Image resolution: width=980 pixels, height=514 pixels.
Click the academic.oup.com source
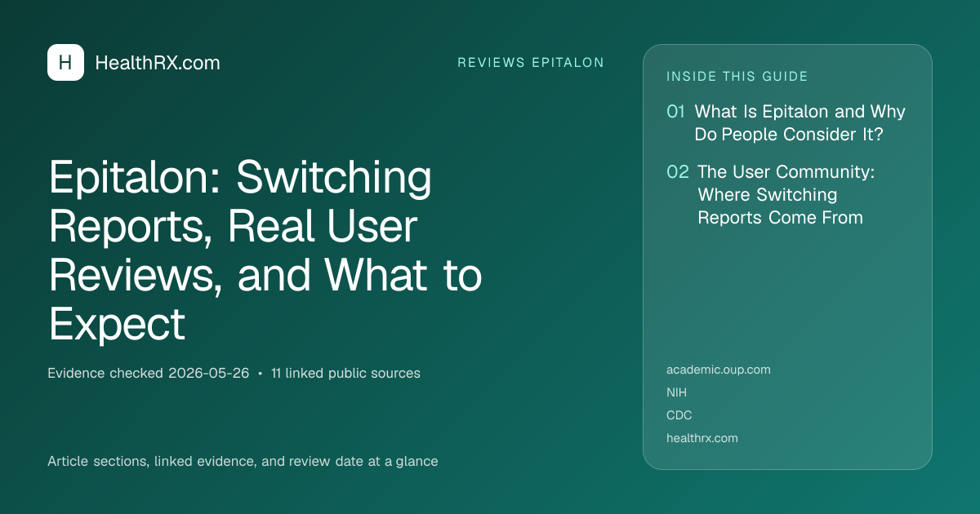(719, 370)
